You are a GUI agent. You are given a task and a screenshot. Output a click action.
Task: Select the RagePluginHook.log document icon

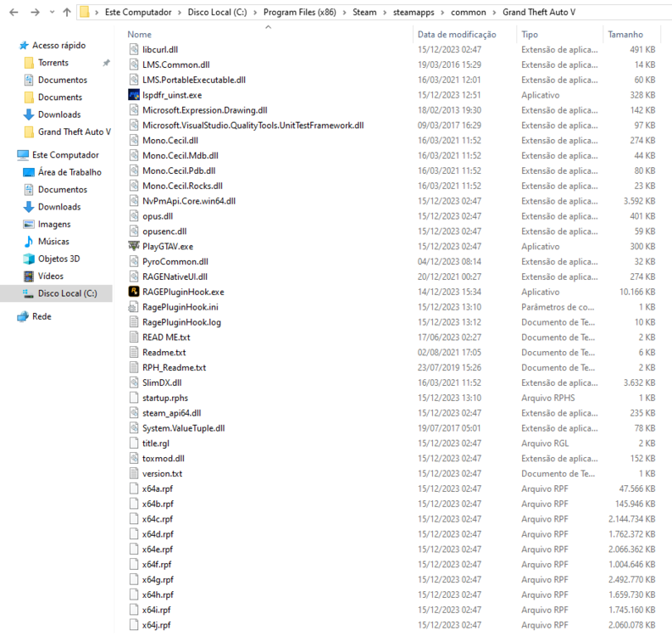point(134,322)
